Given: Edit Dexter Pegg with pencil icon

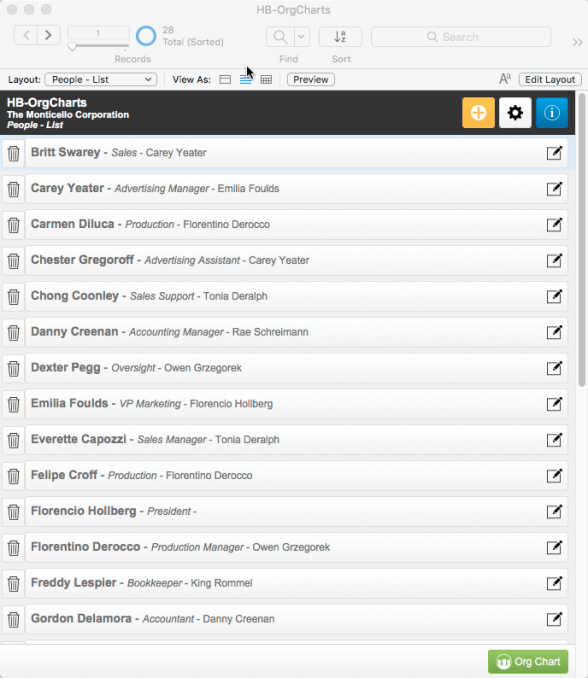Looking at the screenshot, I should [x=554, y=368].
